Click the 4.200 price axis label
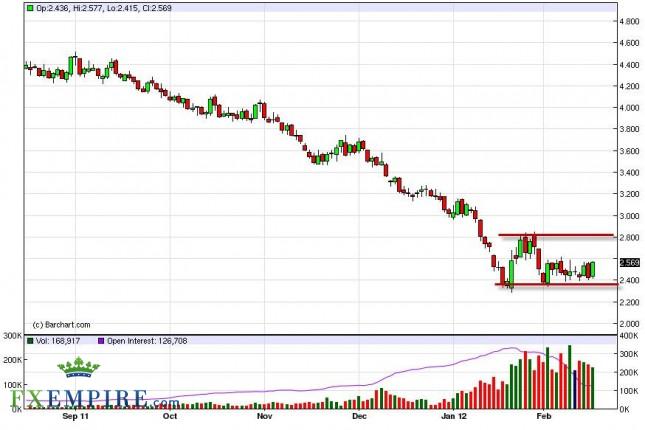The width and height of the screenshot is (645, 430). point(629,86)
